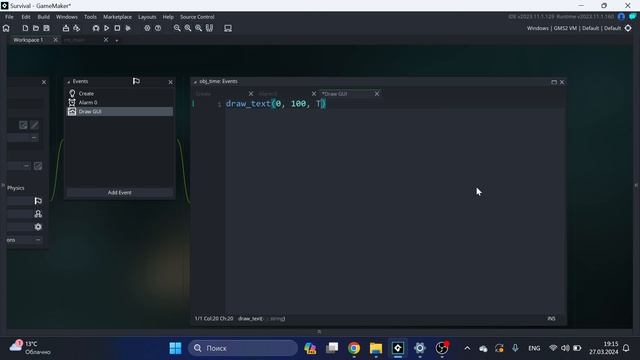Open Events flag icon in object panel

click(38, 201)
